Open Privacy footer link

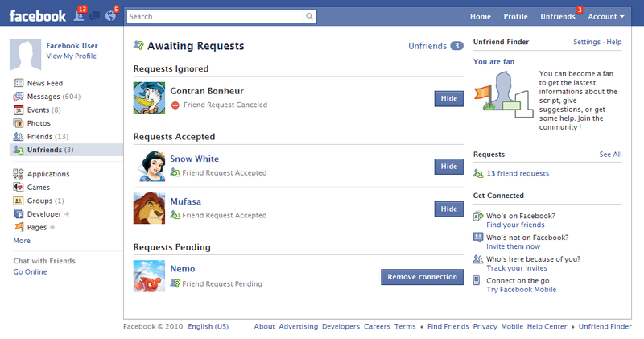(x=485, y=327)
